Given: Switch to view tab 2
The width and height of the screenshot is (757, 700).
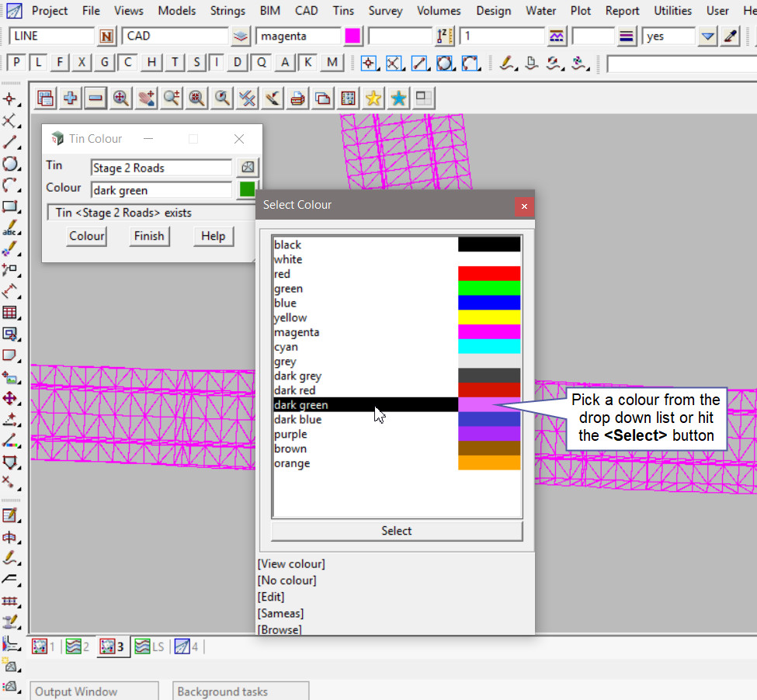Looking at the screenshot, I should [x=77, y=646].
